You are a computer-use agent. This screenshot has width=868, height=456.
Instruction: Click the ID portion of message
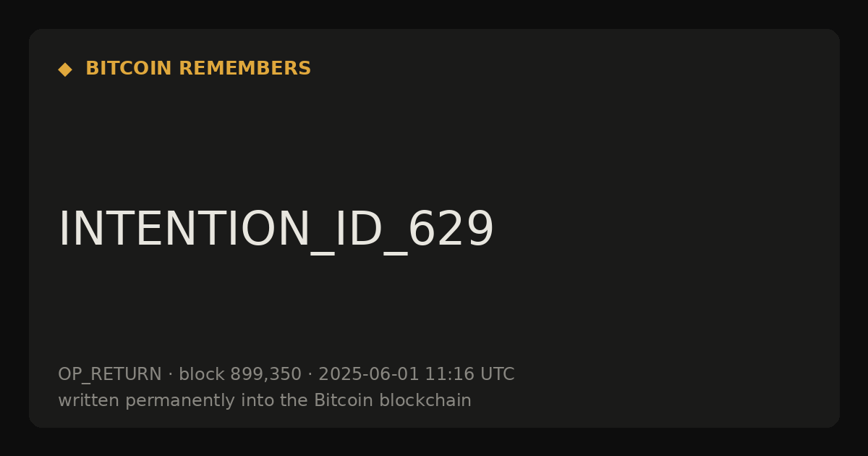(x=358, y=229)
